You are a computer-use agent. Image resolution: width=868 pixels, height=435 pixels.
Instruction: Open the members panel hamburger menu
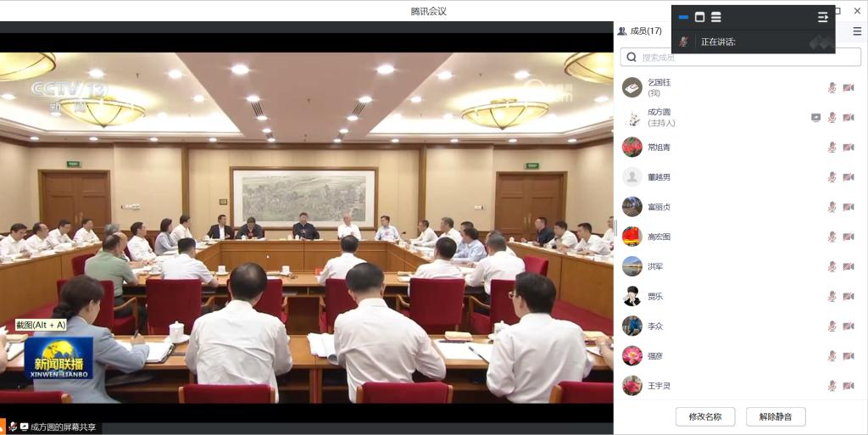click(857, 31)
